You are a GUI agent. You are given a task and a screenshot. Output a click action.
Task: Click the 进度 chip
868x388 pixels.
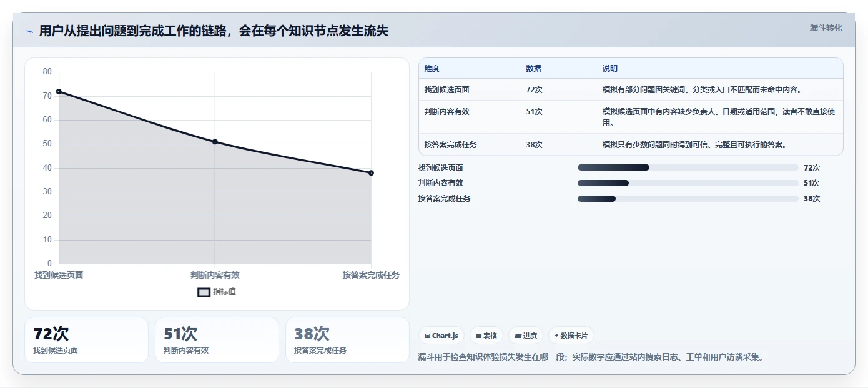click(x=526, y=336)
